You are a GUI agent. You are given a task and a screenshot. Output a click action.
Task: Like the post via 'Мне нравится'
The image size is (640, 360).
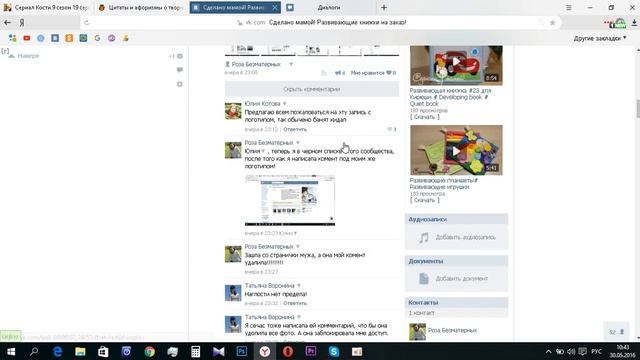click(x=373, y=73)
